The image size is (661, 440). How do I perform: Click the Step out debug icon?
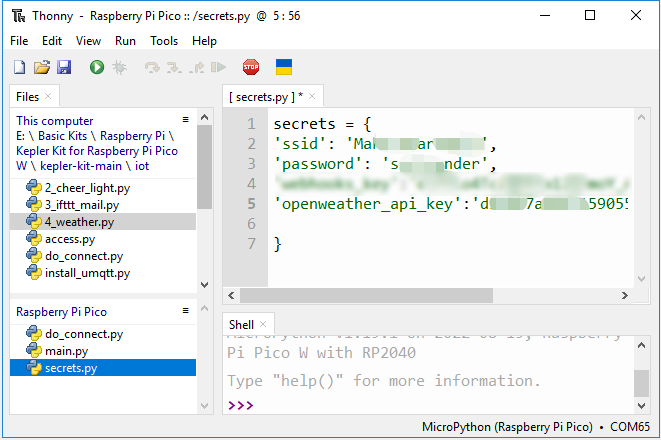(196, 67)
